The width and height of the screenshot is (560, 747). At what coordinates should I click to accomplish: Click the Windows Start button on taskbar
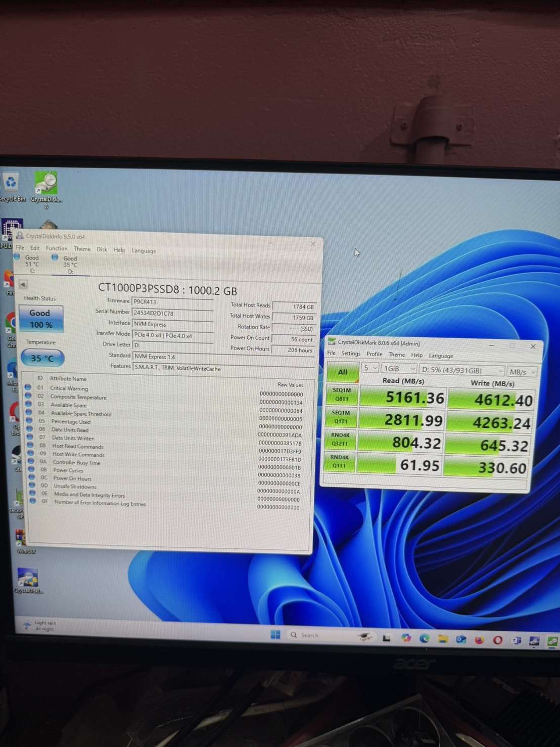coord(275,635)
